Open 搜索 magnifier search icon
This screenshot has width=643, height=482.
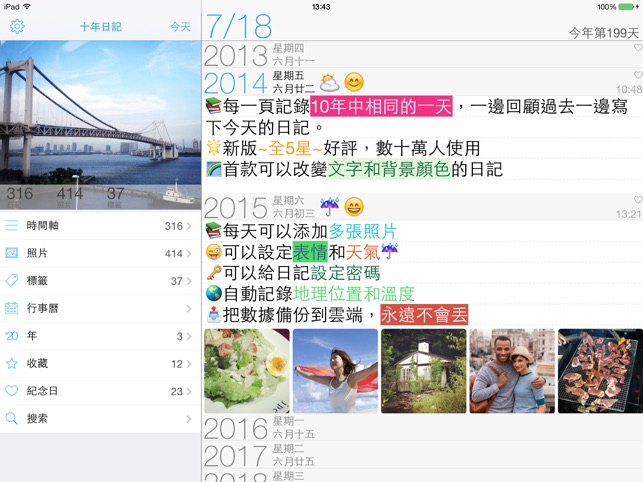pyautogui.click(x=11, y=418)
